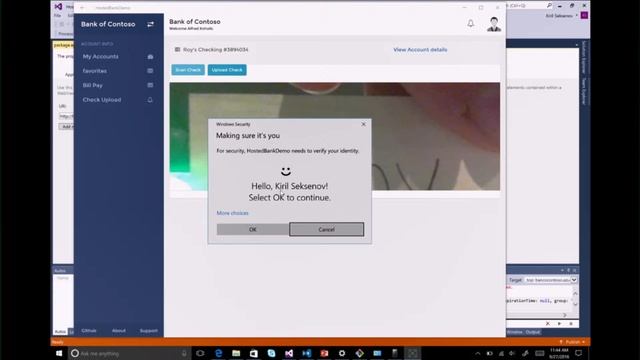Open the Windows Start menu

pyautogui.click(x=59, y=353)
